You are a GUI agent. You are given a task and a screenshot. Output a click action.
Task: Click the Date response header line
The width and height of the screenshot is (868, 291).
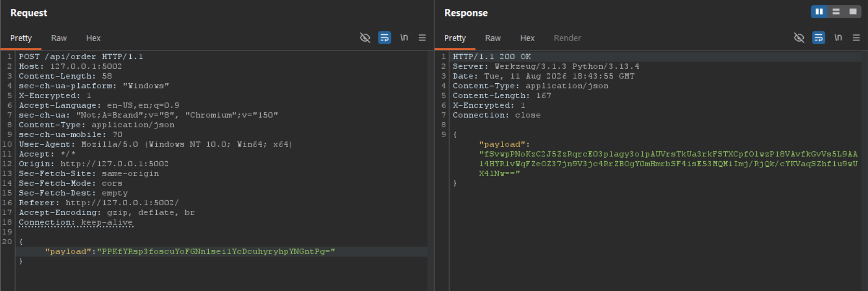(x=544, y=76)
